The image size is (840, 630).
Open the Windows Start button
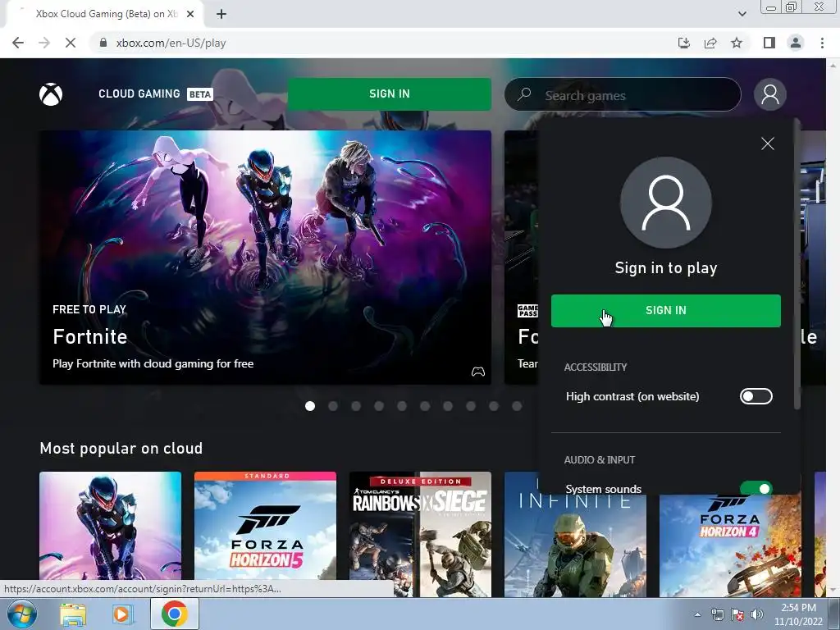point(21,614)
